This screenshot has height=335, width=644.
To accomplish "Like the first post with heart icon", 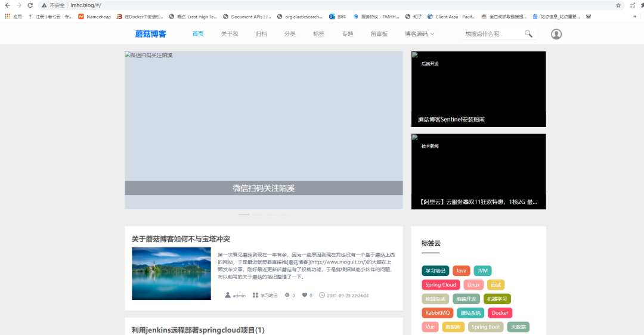I will click(x=304, y=295).
